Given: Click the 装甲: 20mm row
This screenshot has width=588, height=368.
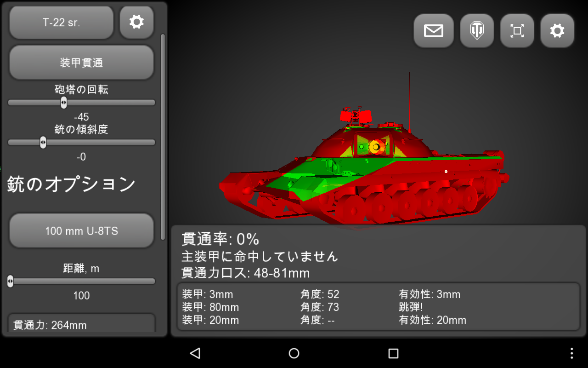Looking at the screenshot, I should click(378, 320).
